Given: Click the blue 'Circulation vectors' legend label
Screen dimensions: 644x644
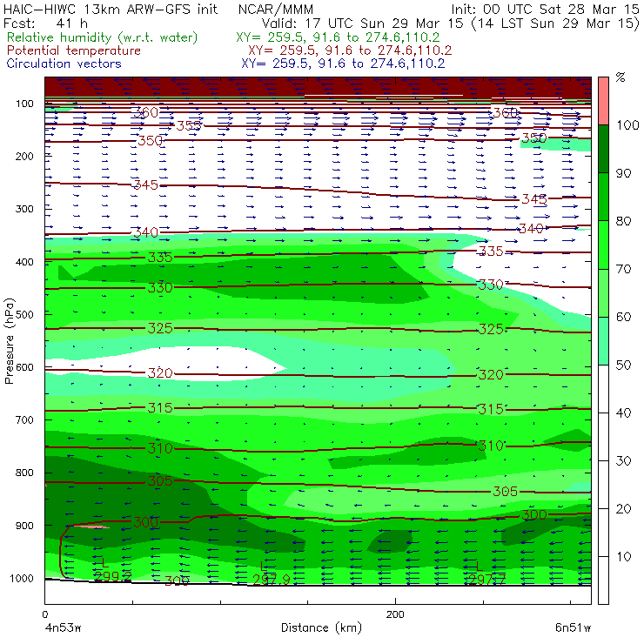Looking at the screenshot, I should (x=64, y=64).
